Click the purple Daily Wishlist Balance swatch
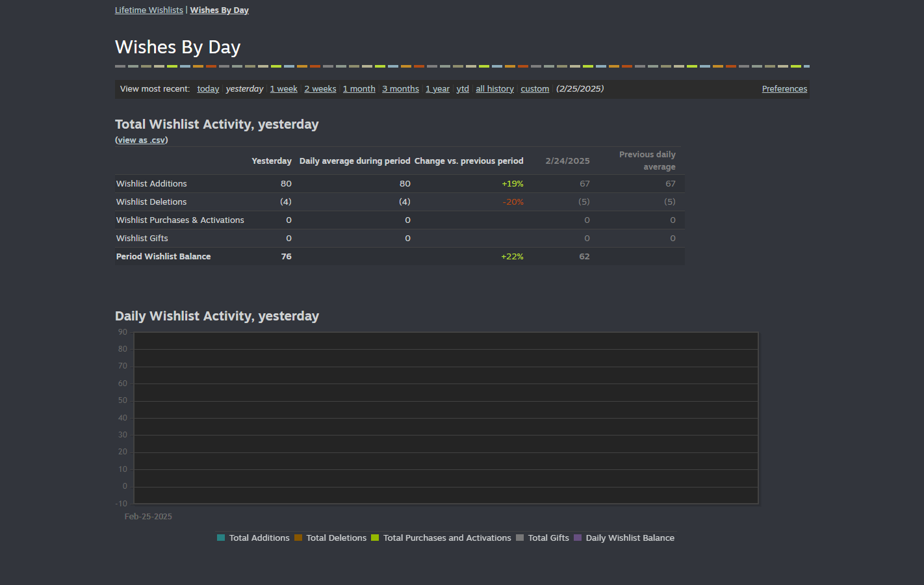The width and height of the screenshot is (924, 585). point(578,538)
